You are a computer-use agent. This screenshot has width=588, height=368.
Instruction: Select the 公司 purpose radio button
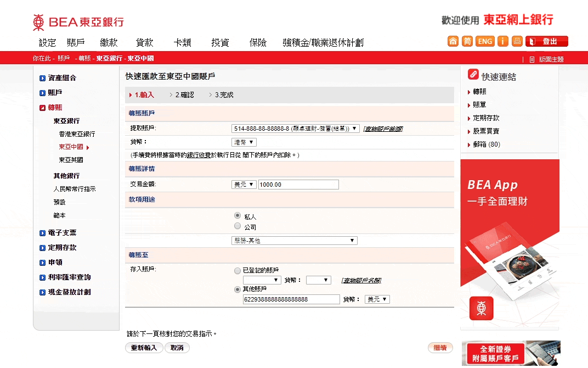tap(238, 226)
